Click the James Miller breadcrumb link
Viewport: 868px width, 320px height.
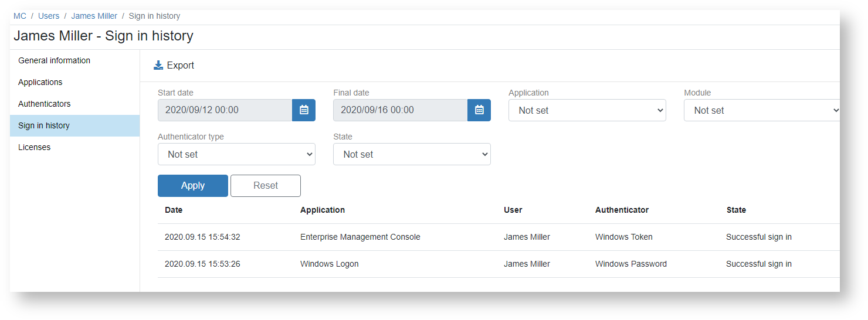tap(94, 16)
